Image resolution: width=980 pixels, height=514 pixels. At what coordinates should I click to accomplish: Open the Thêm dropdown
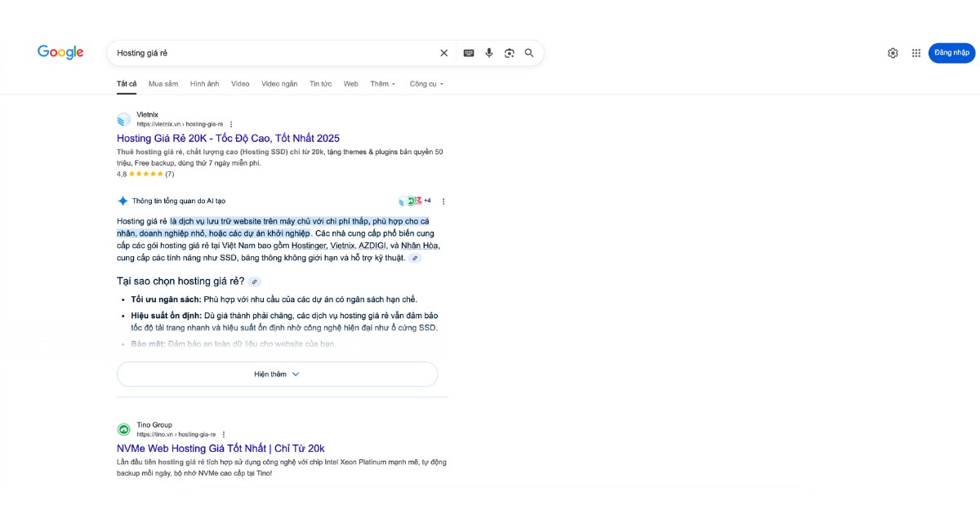pos(381,83)
